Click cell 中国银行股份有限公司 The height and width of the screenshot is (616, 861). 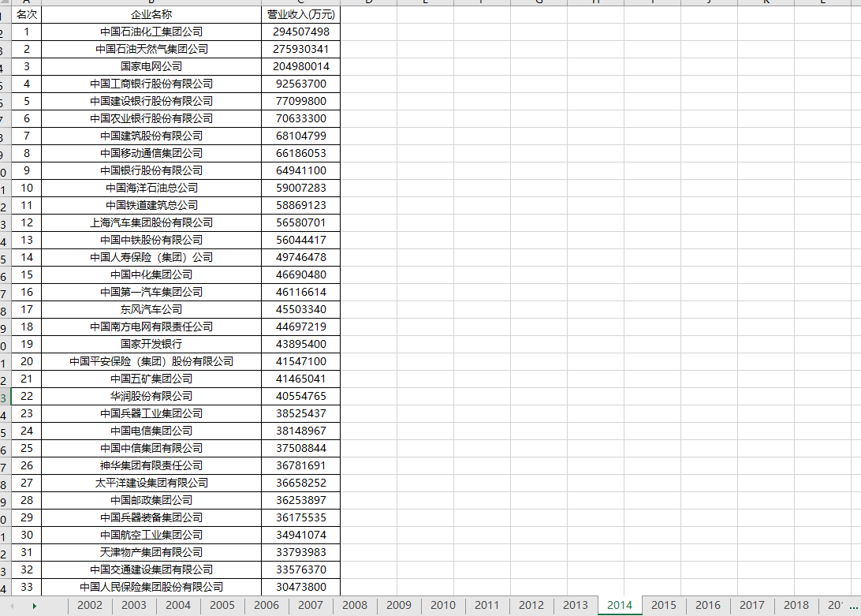[x=151, y=171]
